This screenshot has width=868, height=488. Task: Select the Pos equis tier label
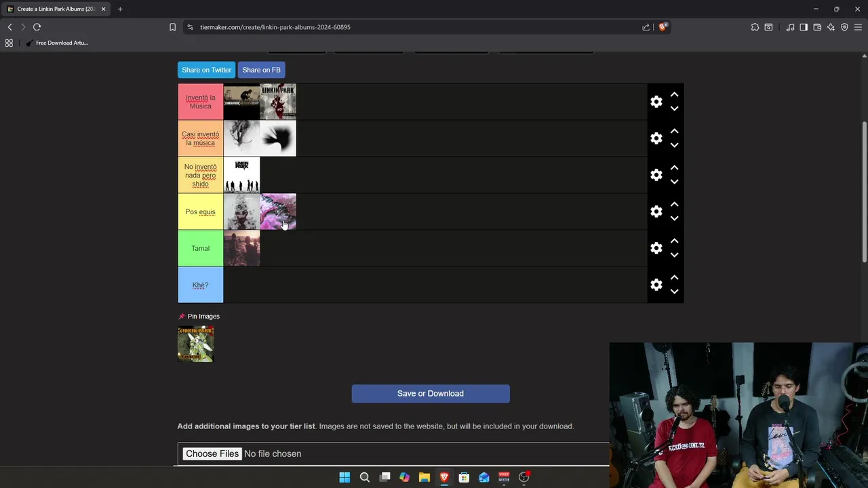201,211
